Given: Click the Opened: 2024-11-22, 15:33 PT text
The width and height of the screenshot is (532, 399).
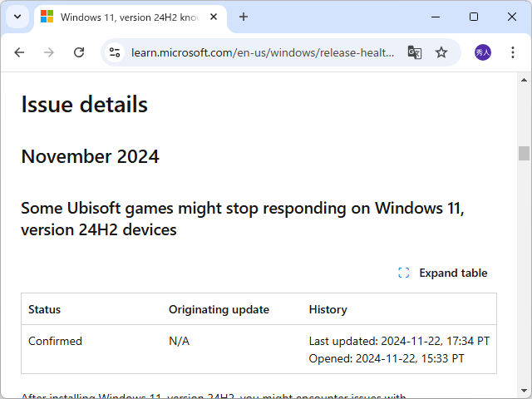Looking at the screenshot, I should [x=386, y=358].
